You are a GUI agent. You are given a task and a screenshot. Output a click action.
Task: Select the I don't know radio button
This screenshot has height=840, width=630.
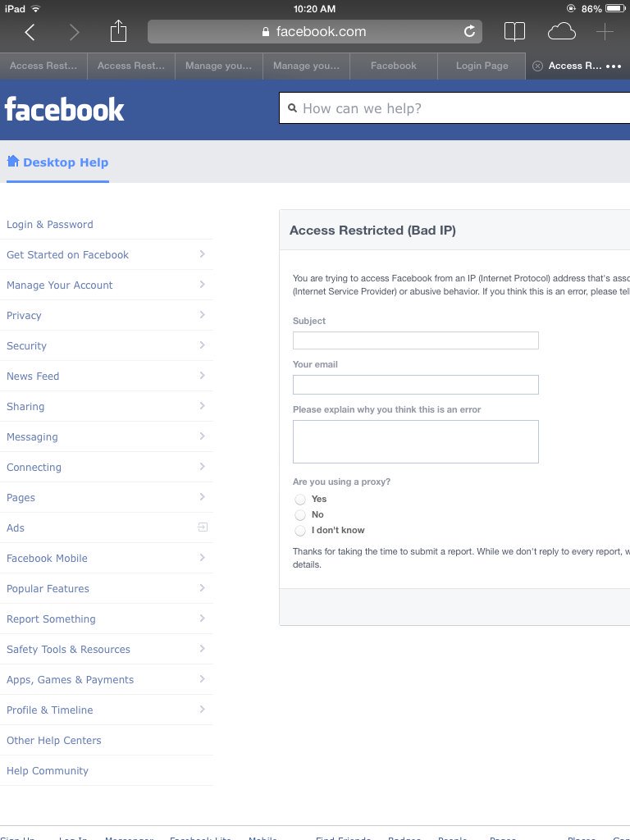300,531
